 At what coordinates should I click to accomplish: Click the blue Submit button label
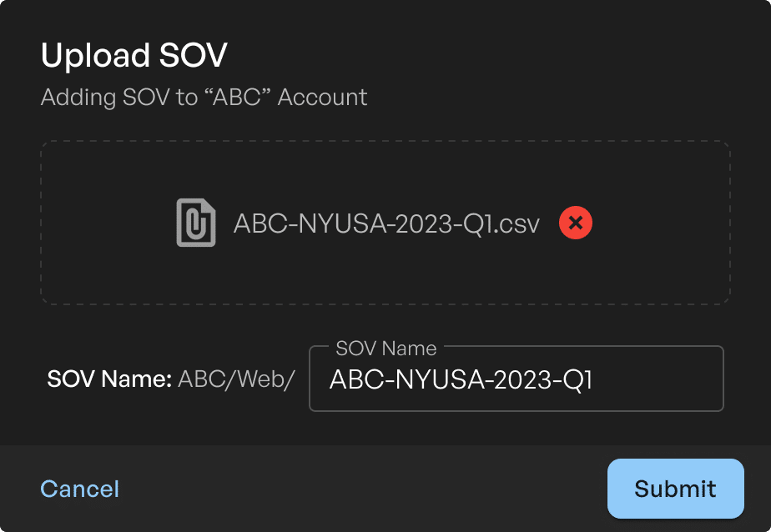coord(675,489)
